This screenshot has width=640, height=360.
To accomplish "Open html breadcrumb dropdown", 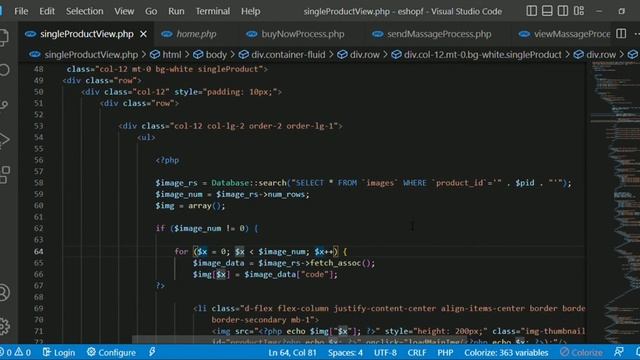I will click(x=166, y=55).
